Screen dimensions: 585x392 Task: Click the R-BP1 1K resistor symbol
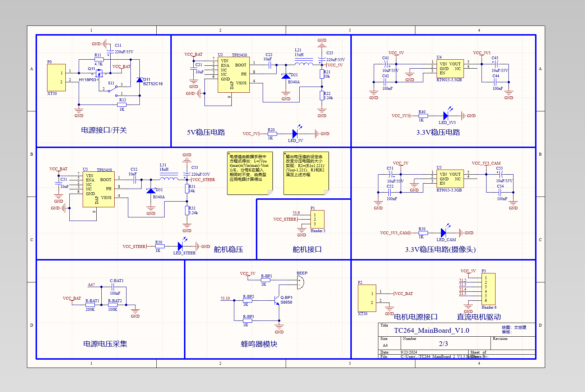coord(265,280)
